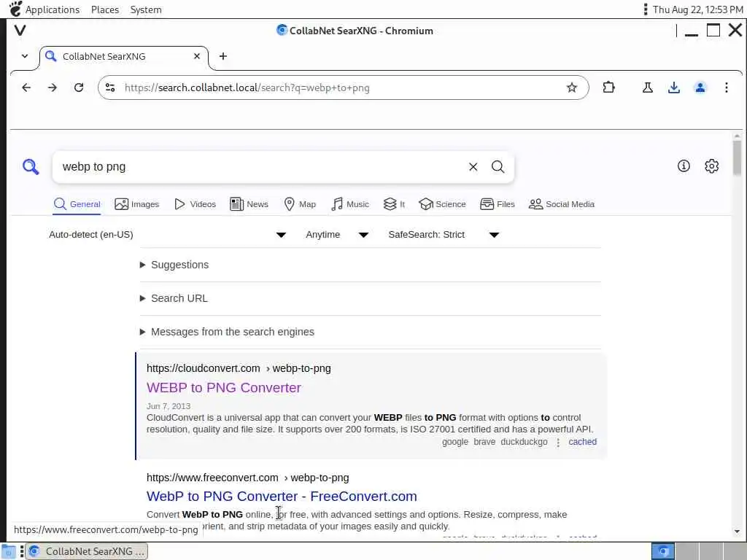The image size is (747, 560).
Task: Expand Messages from the search engines
Action: coord(228,332)
